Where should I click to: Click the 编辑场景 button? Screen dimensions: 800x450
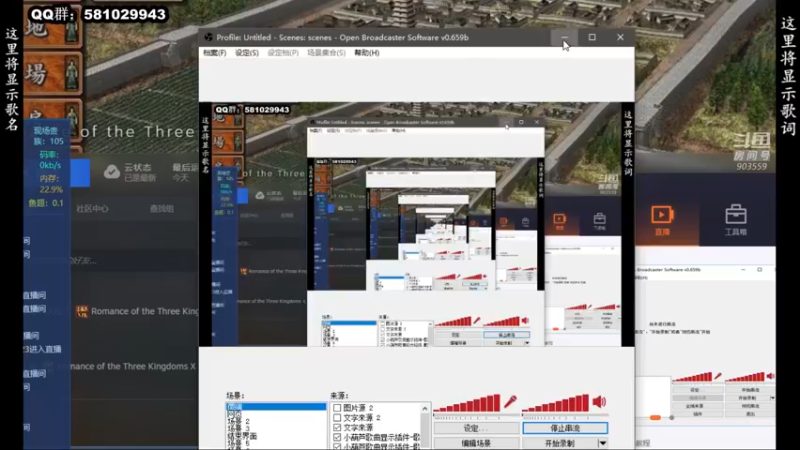tap(476, 443)
